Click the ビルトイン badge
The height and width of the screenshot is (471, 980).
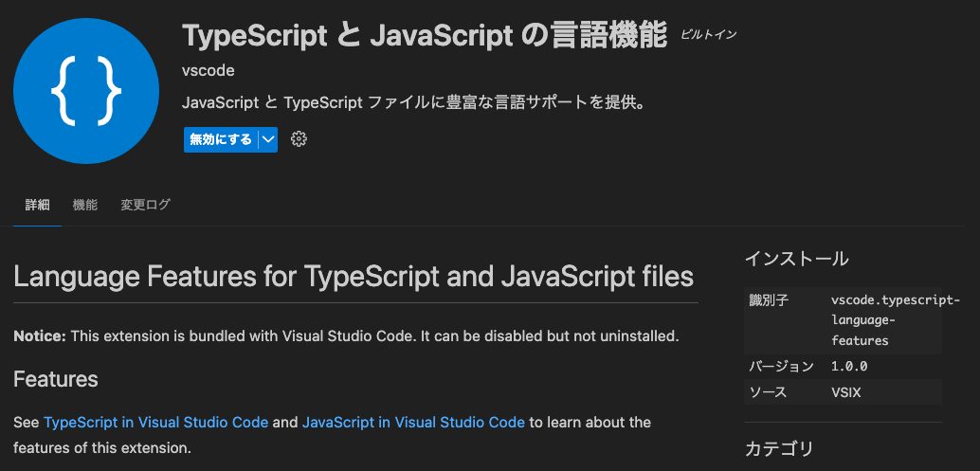[x=708, y=35]
